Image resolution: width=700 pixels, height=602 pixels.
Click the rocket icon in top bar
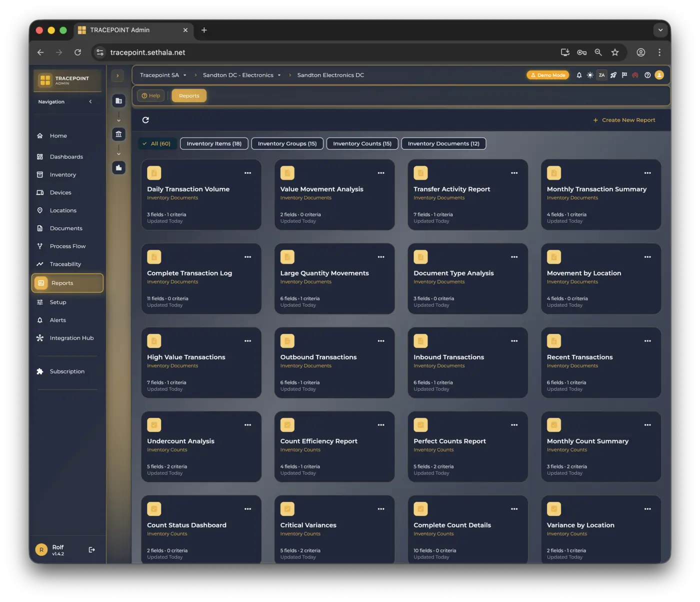pos(613,75)
